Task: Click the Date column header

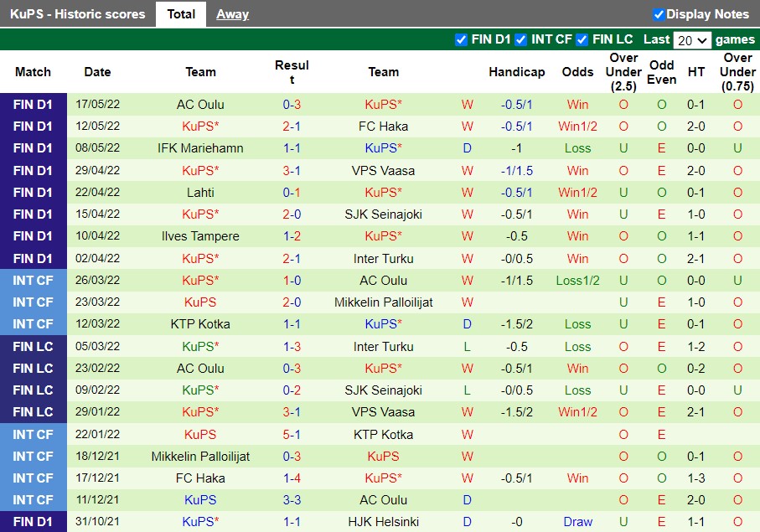Action: 97,72
